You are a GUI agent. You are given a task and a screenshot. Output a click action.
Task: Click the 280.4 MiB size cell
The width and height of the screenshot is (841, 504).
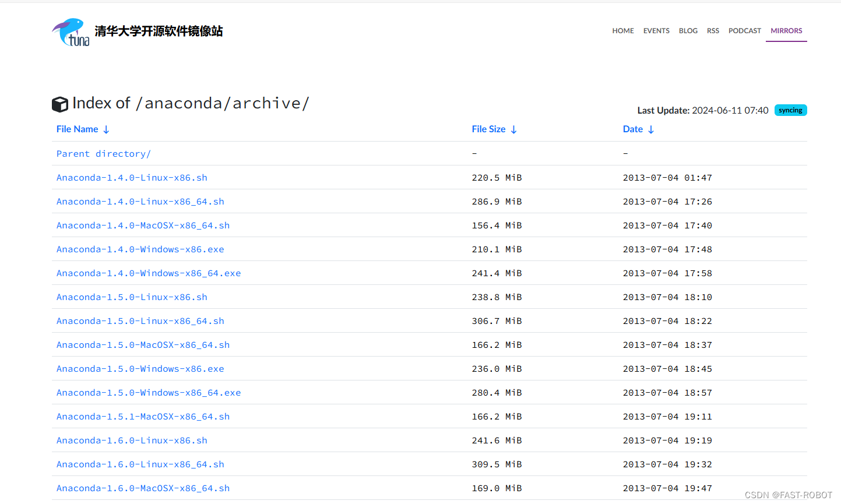click(497, 393)
